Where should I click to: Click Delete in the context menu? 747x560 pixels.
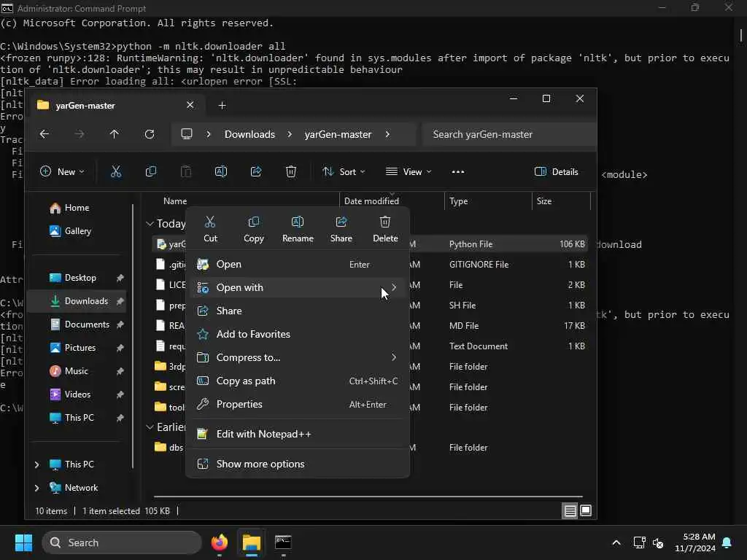pyautogui.click(x=385, y=229)
